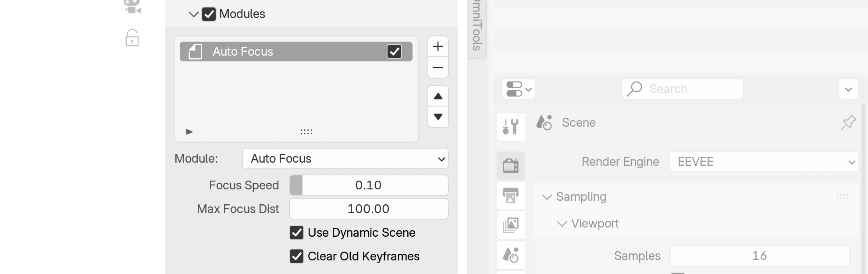The image size is (868, 274).
Task: Open the View Layer properties tab
Action: tap(511, 225)
